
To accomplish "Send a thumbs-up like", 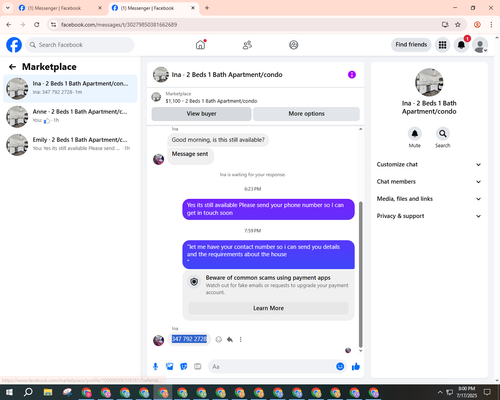I will coord(356,367).
